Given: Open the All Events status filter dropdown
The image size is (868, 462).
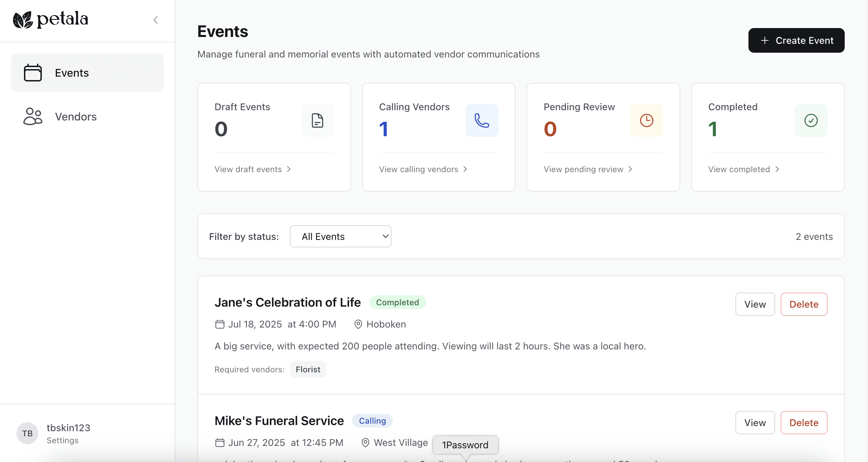Looking at the screenshot, I should coord(340,236).
